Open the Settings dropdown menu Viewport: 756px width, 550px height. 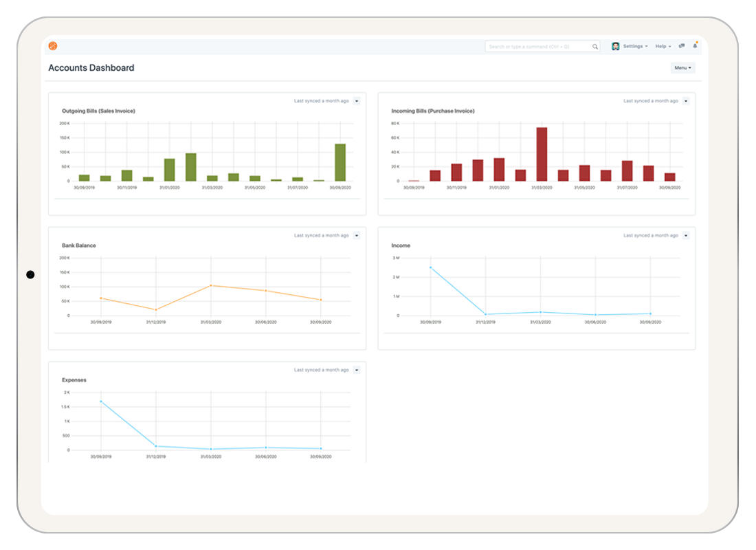click(635, 46)
